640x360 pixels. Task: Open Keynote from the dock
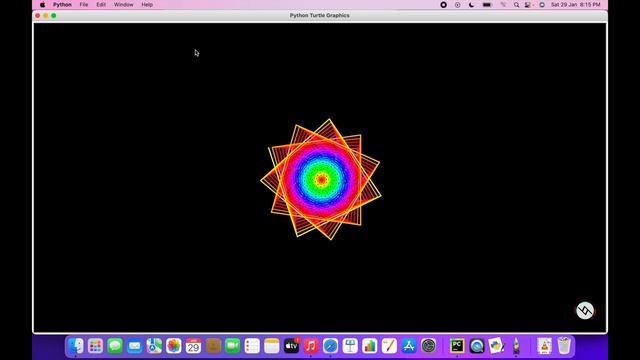click(x=350, y=346)
